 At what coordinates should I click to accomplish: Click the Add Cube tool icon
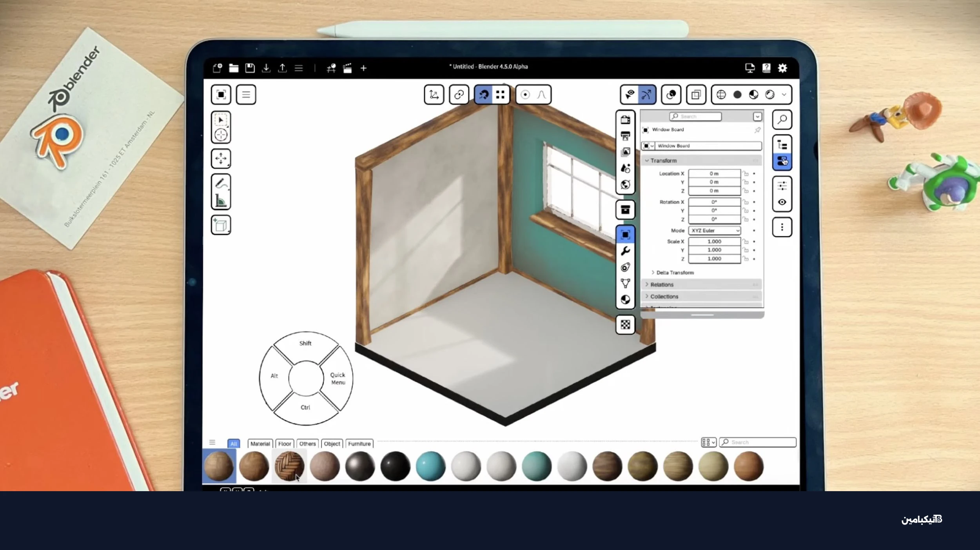pos(221,225)
